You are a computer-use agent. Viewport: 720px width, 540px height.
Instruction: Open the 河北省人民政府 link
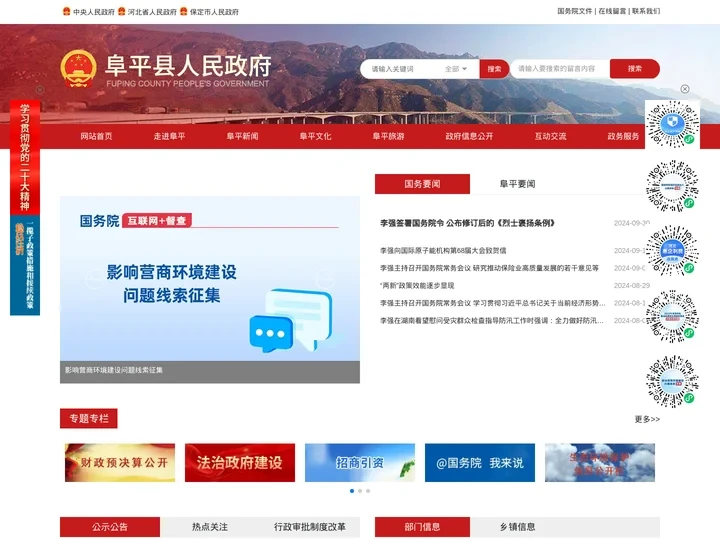(x=152, y=12)
